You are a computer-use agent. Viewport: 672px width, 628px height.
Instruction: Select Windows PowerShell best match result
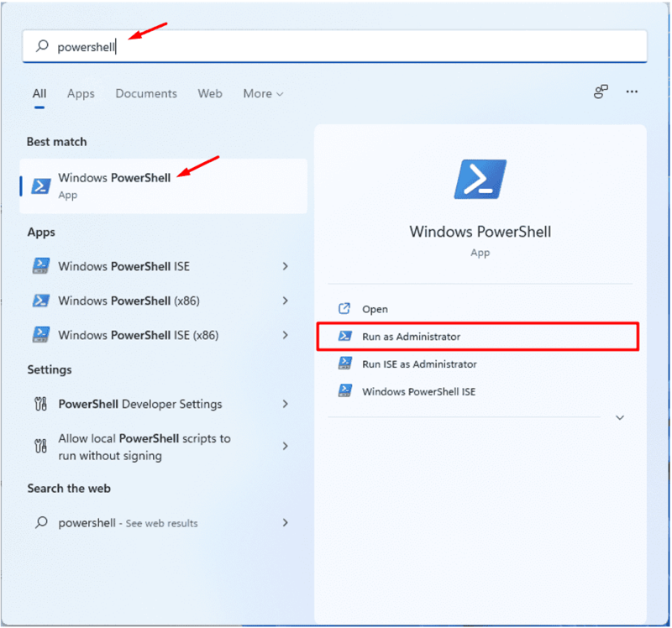coord(163,186)
